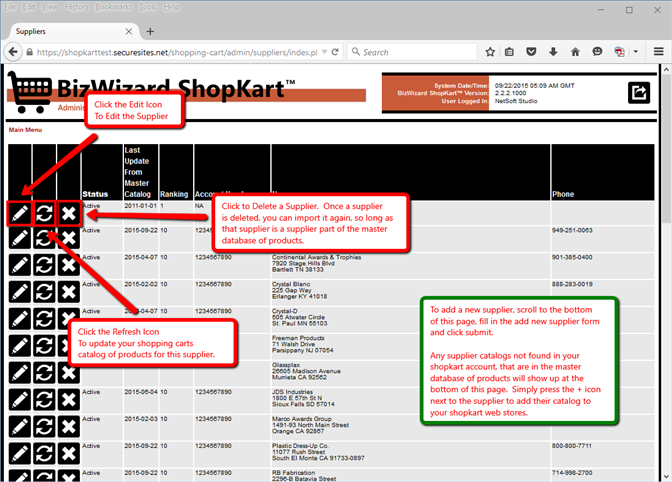This screenshot has width=672, height=482.
Task: Edit the Crystal Blanc supplier
Action: [20, 292]
